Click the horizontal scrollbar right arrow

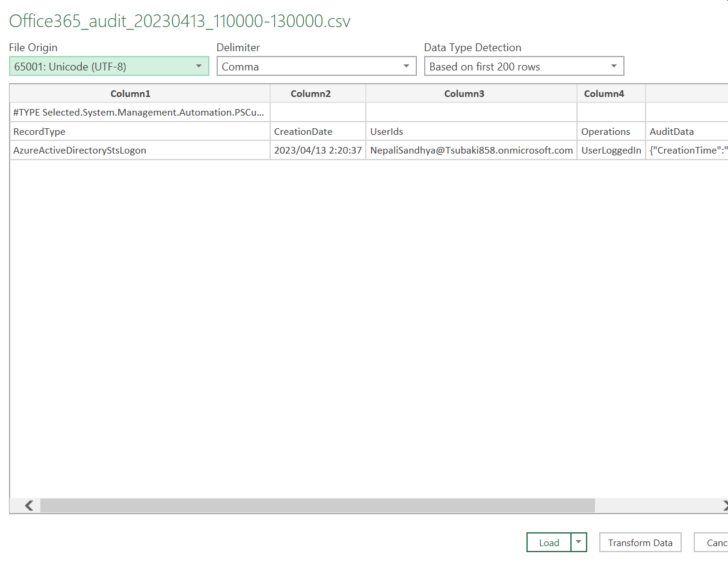[x=724, y=506]
